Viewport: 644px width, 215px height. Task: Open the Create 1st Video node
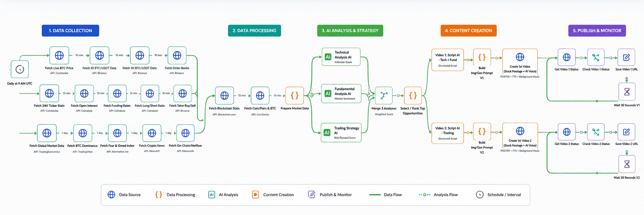click(x=520, y=61)
